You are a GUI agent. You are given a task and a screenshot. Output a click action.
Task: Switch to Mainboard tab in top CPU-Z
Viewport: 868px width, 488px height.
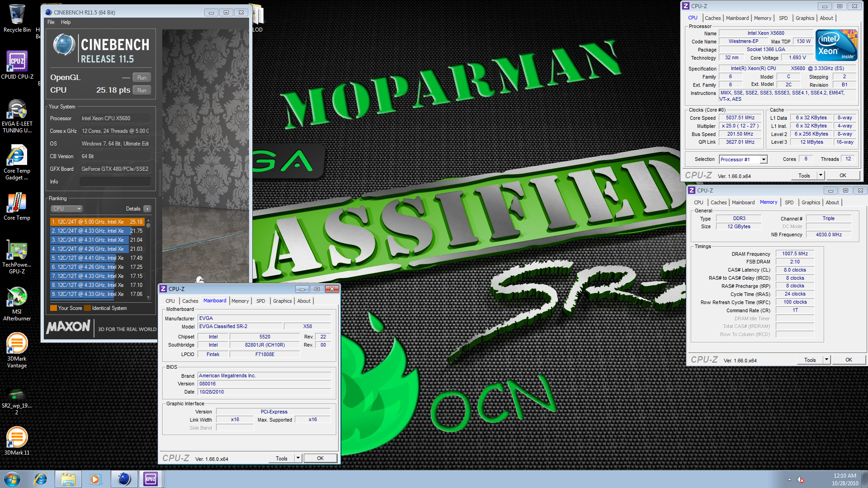pos(737,18)
